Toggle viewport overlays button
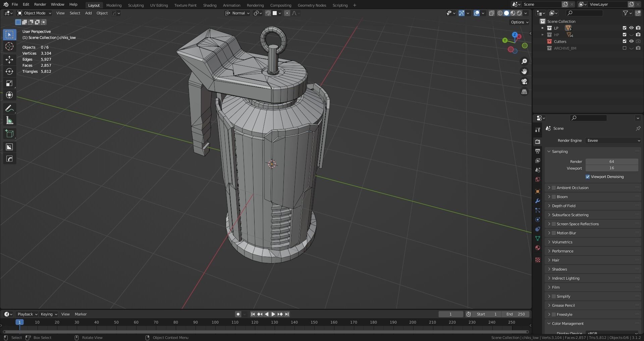This screenshot has width=644, height=341. 477,13
